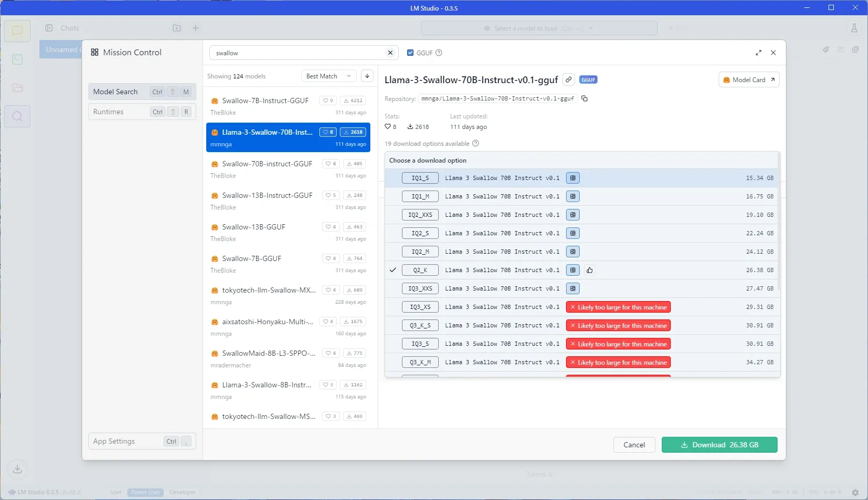Choose the IQ1_S download option
The image size is (868, 500).
pyautogui.click(x=581, y=178)
